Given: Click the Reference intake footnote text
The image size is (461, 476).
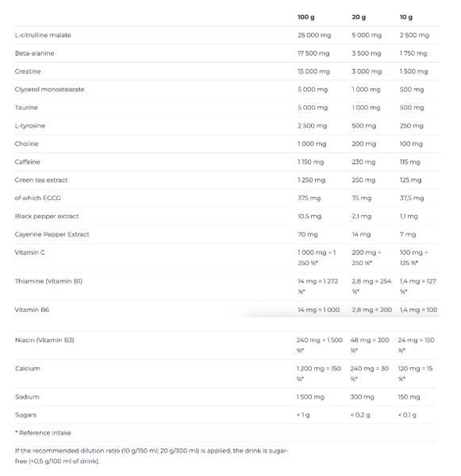Looking at the screenshot, I should 43,433.
